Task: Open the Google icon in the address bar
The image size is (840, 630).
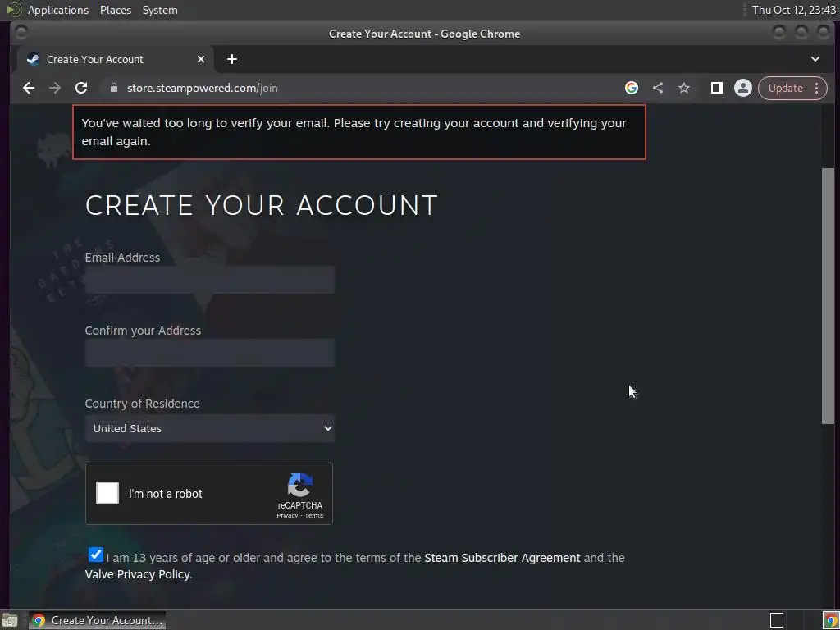Action: coord(632,88)
